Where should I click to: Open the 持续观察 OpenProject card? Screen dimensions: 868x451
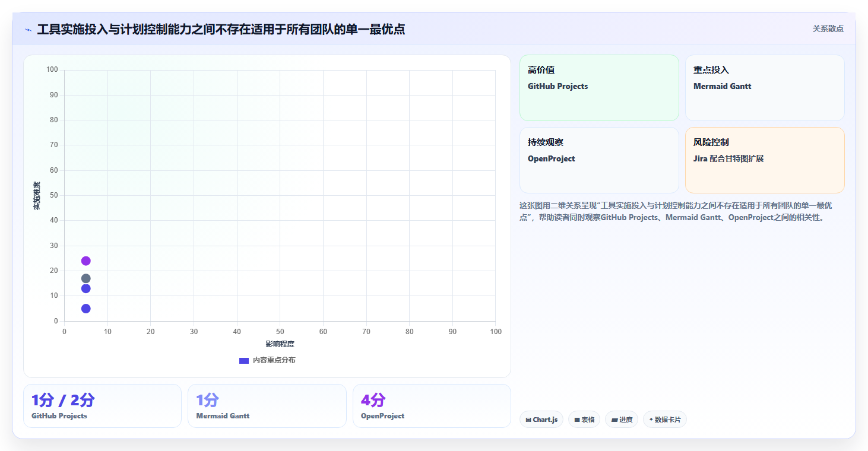[599, 160]
